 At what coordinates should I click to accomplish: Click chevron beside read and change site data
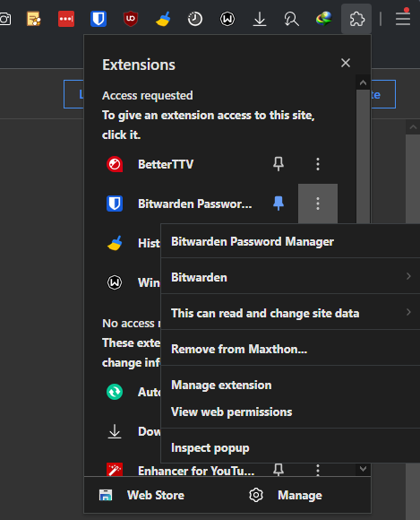tap(408, 312)
